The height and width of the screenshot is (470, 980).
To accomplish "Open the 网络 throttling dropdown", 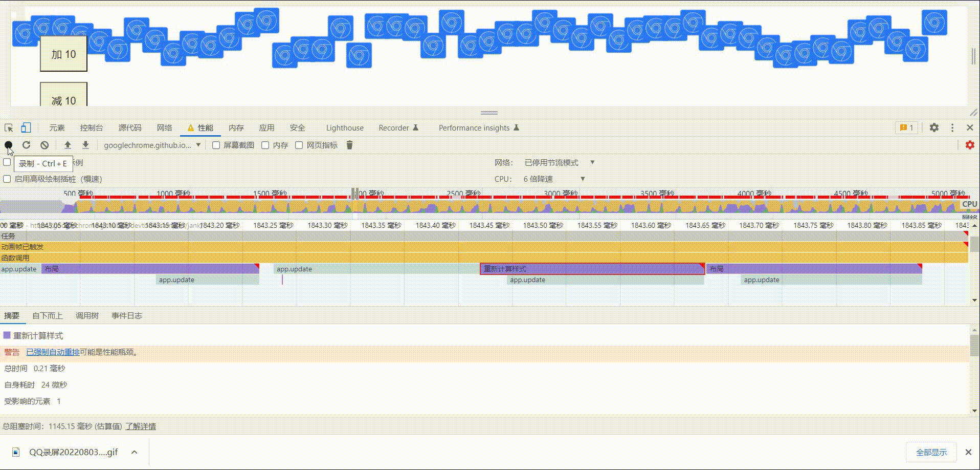I will [x=560, y=162].
